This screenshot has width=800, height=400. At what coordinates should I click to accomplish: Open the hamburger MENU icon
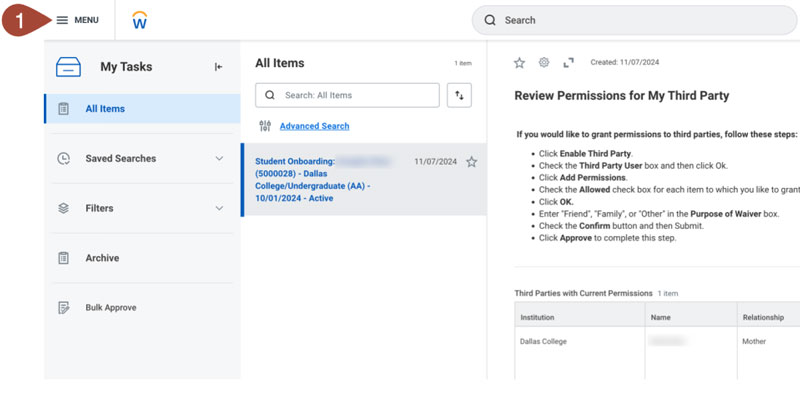click(62, 20)
